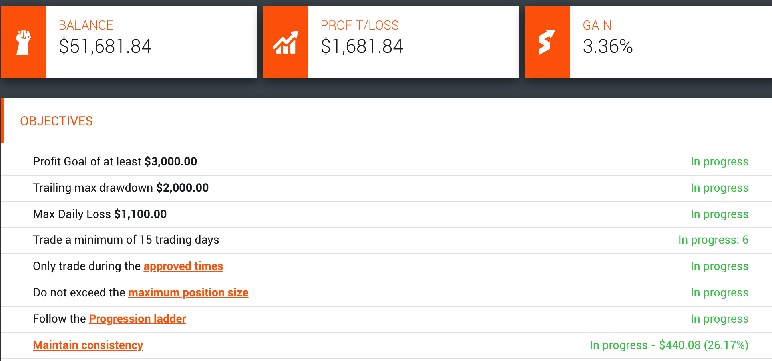
Task: Open the Maintain consistency link
Action: click(x=88, y=345)
